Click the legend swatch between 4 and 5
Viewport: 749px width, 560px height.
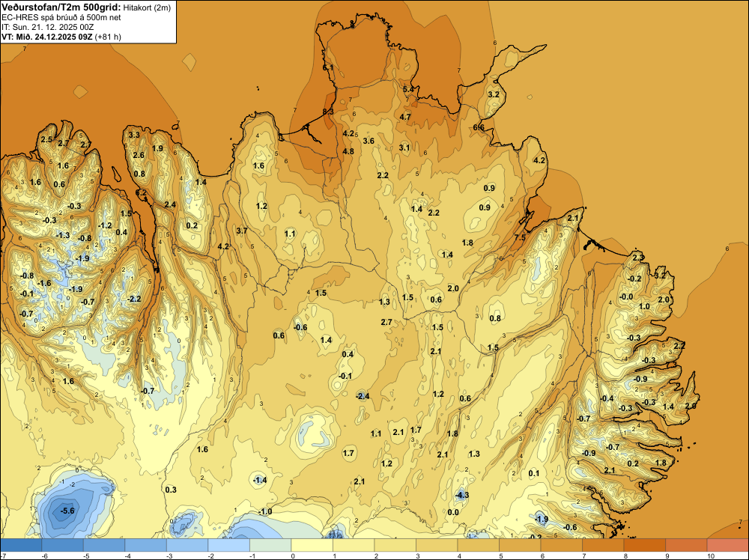(478, 545)
